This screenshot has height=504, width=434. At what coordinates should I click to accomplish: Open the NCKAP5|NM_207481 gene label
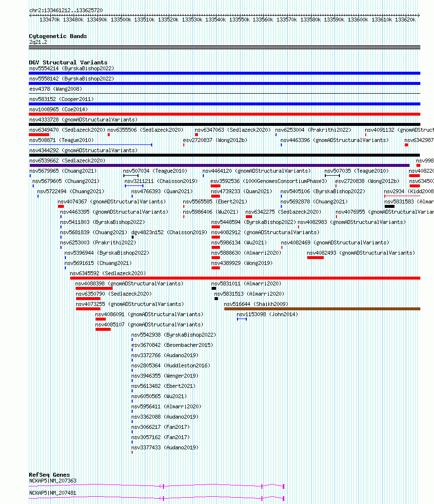(53, 493)
